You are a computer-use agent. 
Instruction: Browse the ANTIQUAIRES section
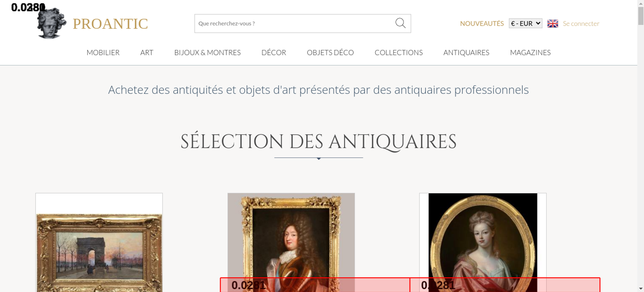point(466,52)
